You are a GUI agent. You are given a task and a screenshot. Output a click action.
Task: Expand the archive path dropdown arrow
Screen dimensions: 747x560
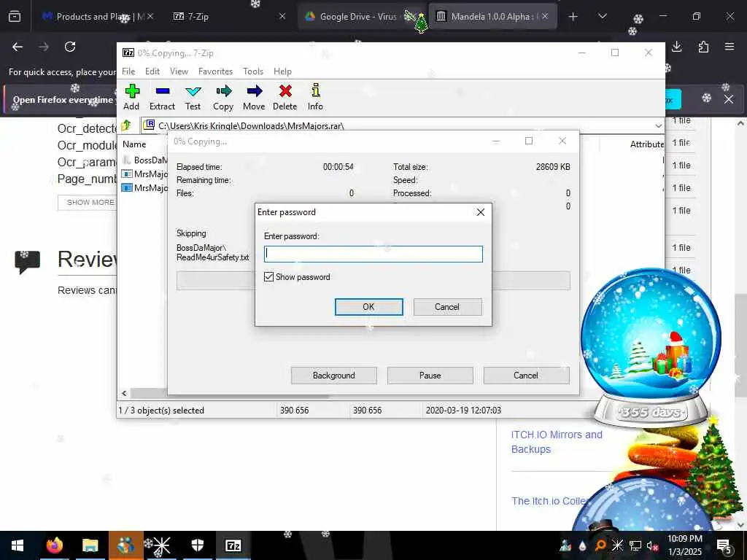659,125
